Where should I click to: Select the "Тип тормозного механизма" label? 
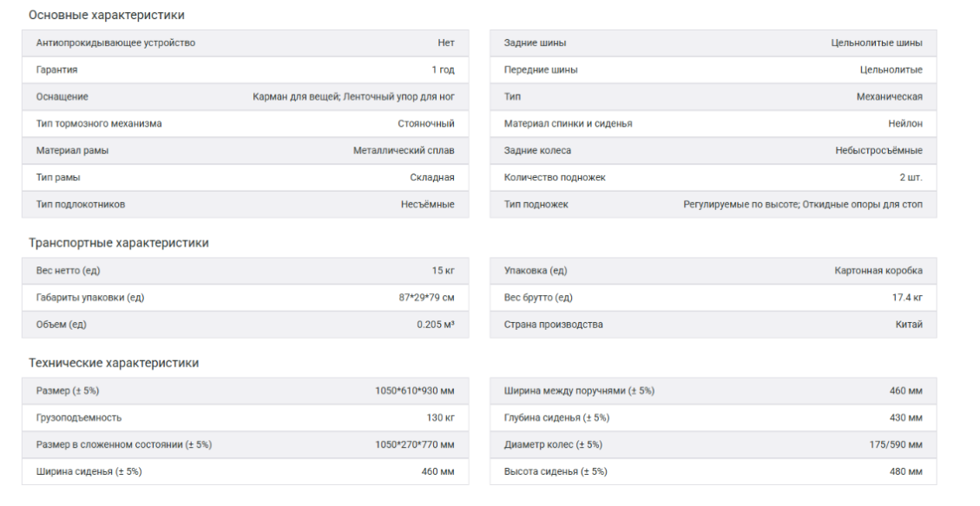[x=99, y=123]
